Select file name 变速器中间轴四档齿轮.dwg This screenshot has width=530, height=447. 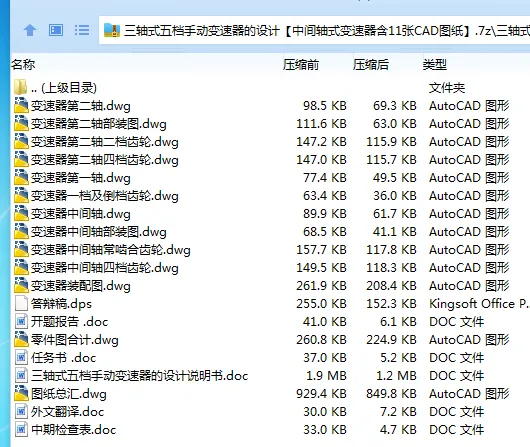pyautogui.click(x=104, y=268)
